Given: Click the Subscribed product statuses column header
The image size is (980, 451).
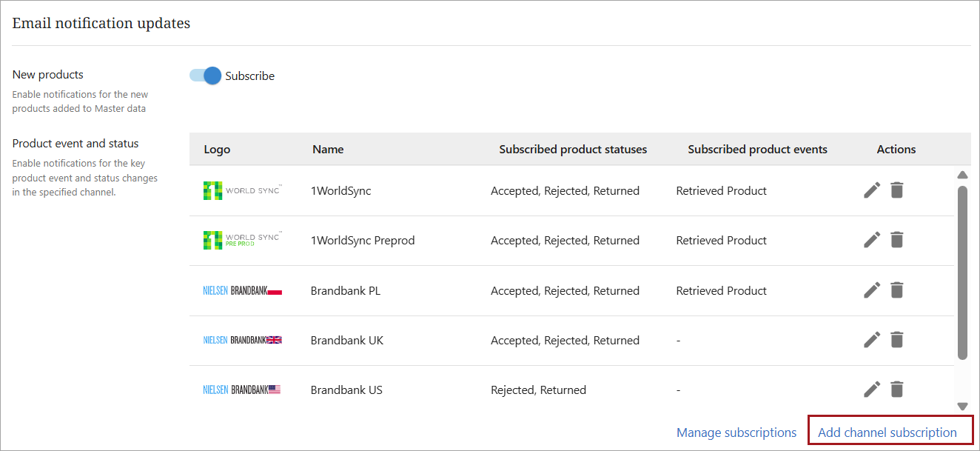Looking at the screenshot, I should pos(573,150).
